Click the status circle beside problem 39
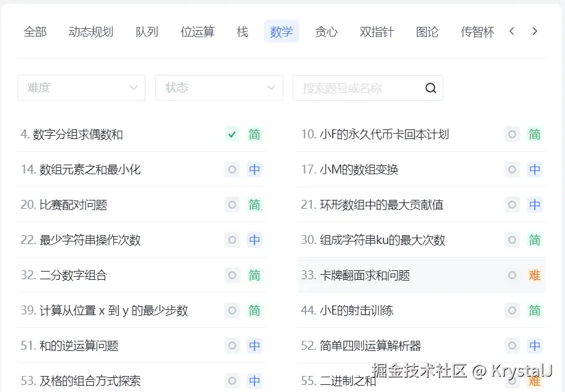 coord(232,310)
